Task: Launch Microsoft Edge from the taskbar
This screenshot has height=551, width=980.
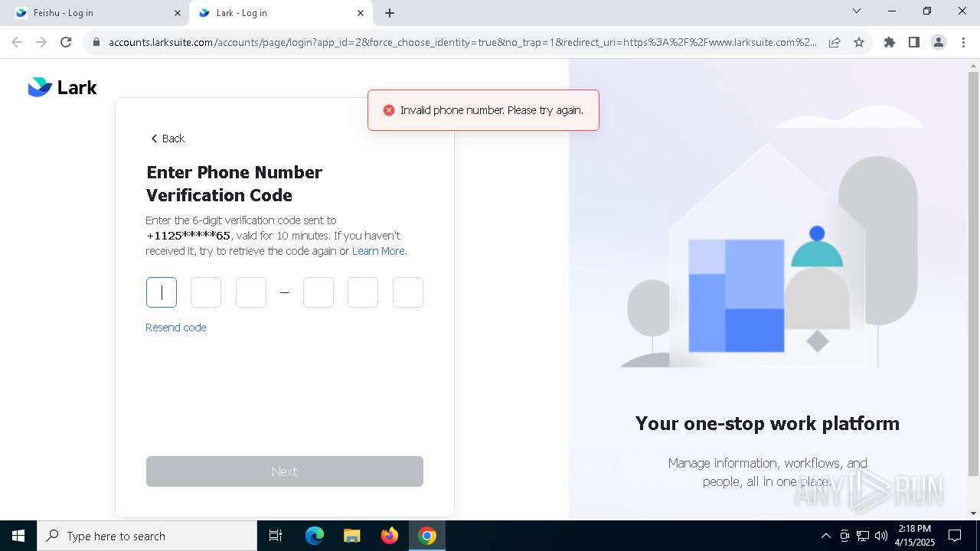Action: (315, 536)
